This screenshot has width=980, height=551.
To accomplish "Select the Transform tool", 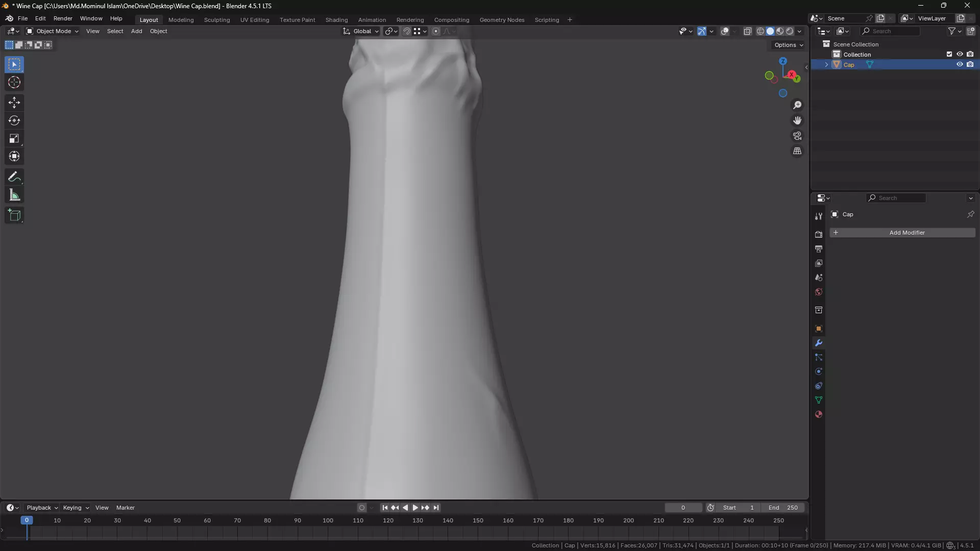I will tap(14, 156).
